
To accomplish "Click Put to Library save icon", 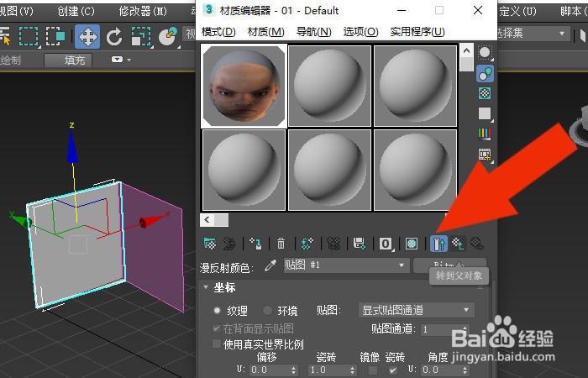I will click(x=360, y=244).
